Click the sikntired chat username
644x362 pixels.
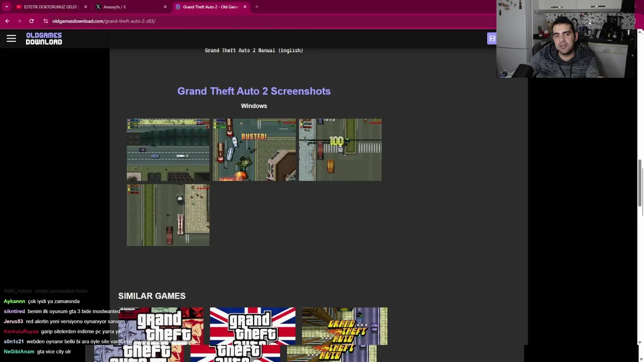pyautogui.click(x=14, y=311)
